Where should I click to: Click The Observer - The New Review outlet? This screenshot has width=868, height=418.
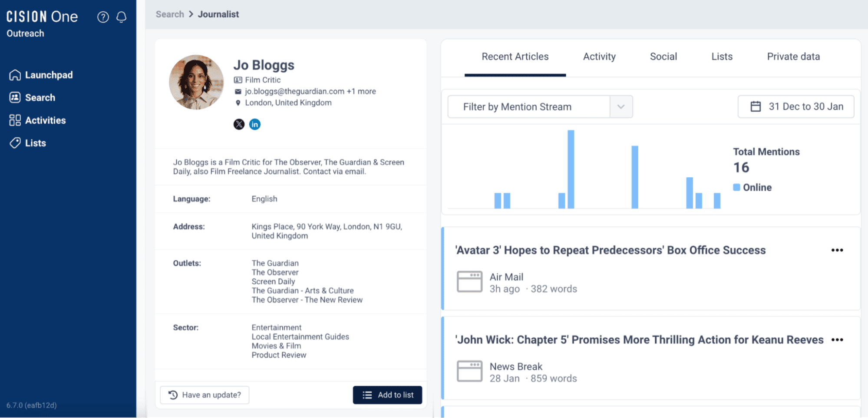tap(307, 300)
